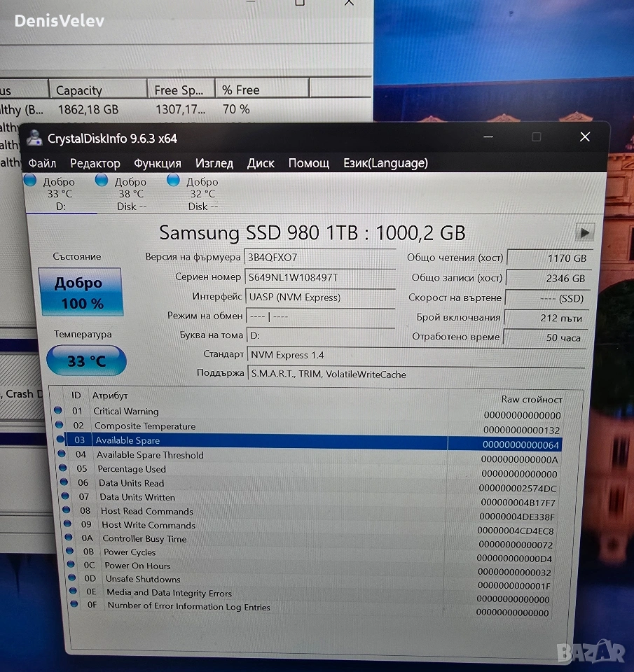Viewport: 634px width, 672px height.
Task: Click the status dot beside Power Cycles
Action: pyautogui.click(x=69, y=552)
